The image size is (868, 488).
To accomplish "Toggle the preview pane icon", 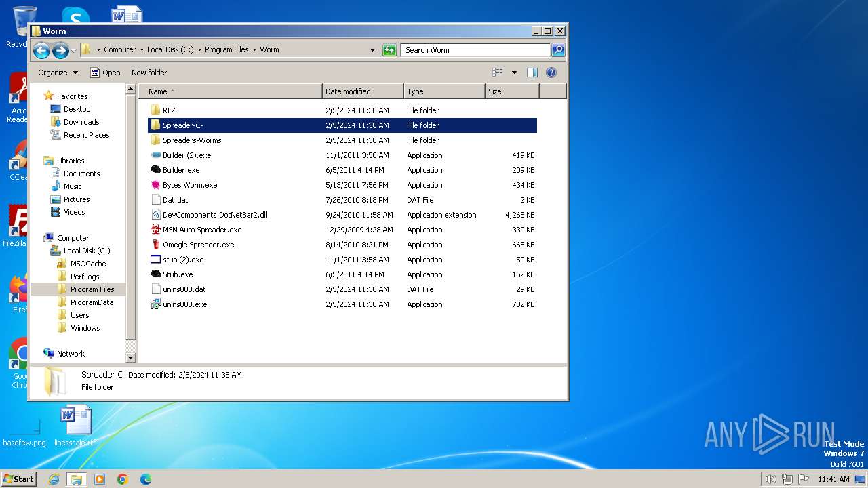I will click(x=532, y=73).
